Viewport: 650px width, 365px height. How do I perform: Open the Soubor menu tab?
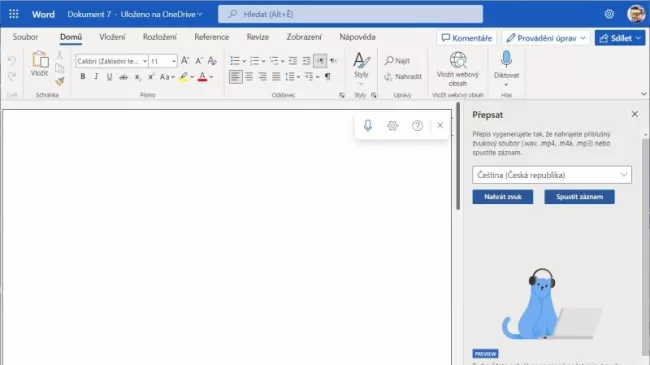pyautogui.click(x=25, y=37)
